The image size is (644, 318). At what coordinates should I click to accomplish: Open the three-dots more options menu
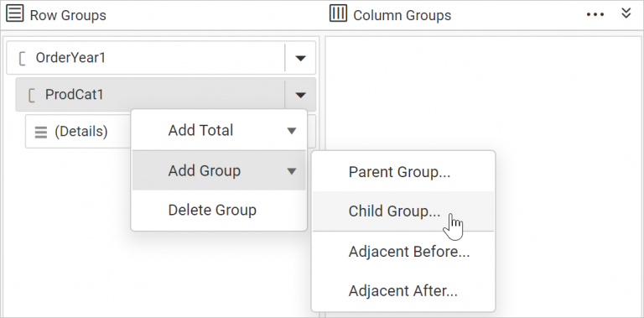tap(595, 15)
